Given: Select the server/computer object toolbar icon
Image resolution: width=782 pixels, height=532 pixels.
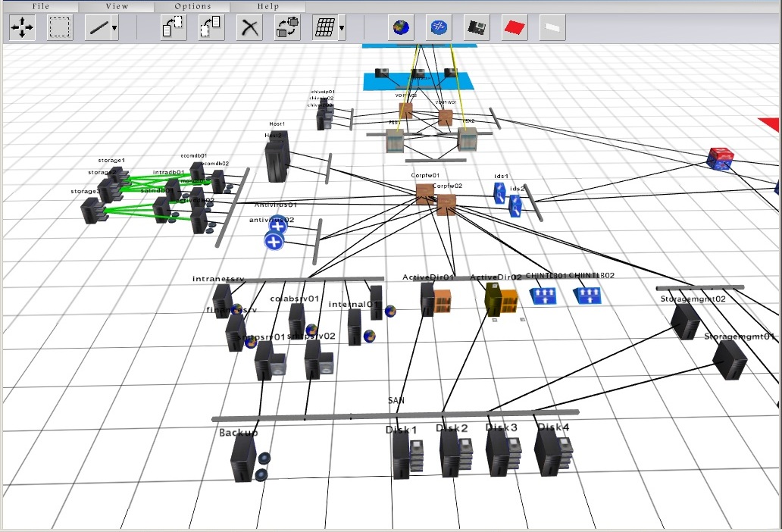Looking at the screenshot, I should click(477, 27).
